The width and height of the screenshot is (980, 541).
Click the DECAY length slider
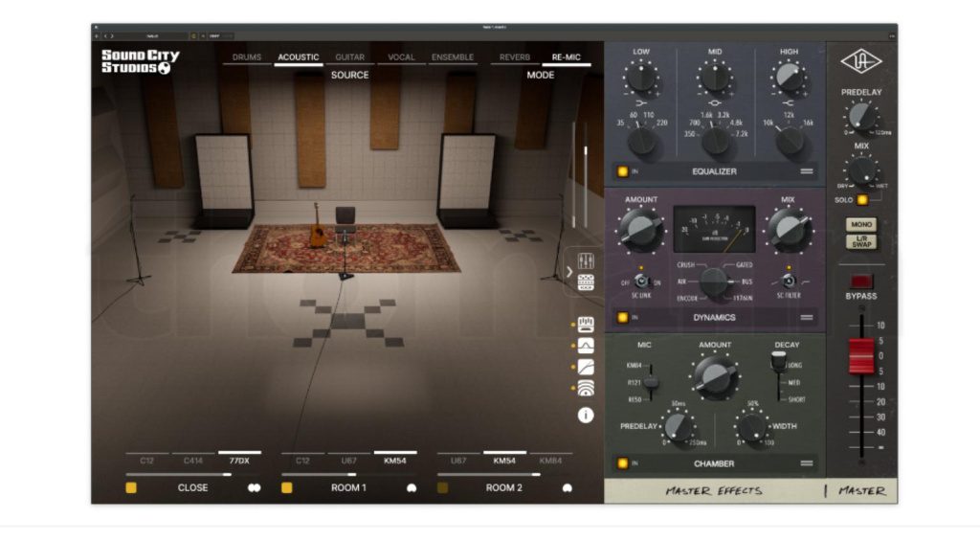pyautogui.click(x=778, y=375)
